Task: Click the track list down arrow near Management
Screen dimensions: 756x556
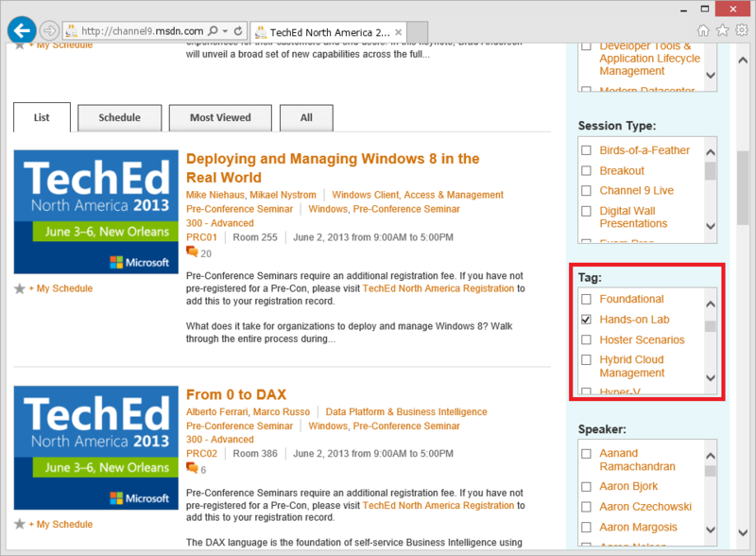Action: tap(711, 76)
